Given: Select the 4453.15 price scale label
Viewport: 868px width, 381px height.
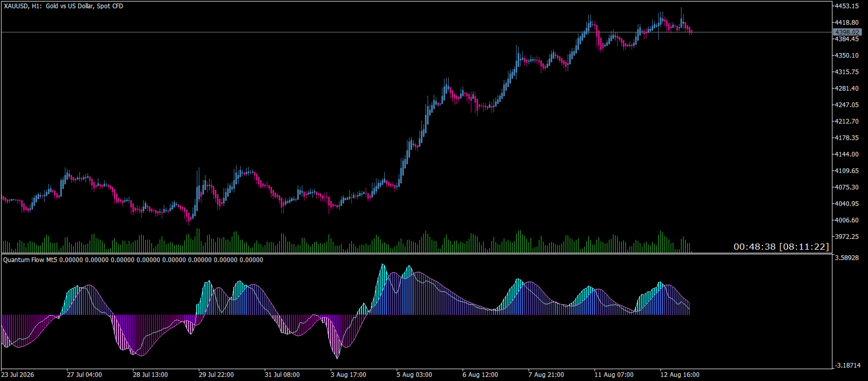Looking at the screenshot, I should click(x=848, y=6).
